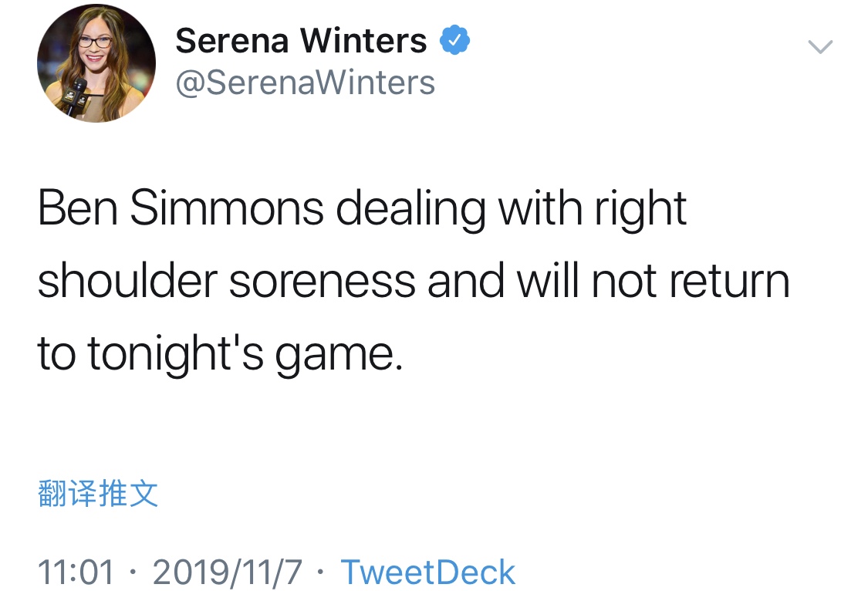
Task: View the avatar photo of reporter
Action: [96, 63]
